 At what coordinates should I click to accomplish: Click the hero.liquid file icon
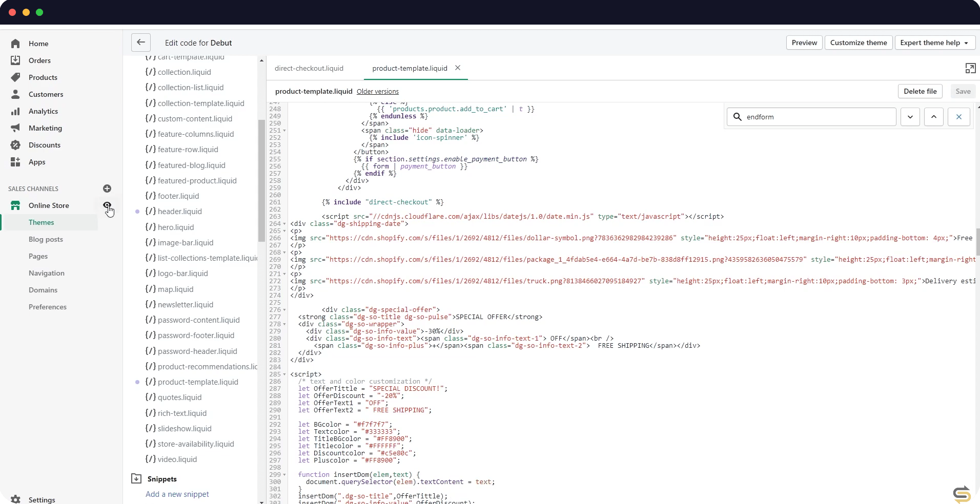click(x=150, y=227)
